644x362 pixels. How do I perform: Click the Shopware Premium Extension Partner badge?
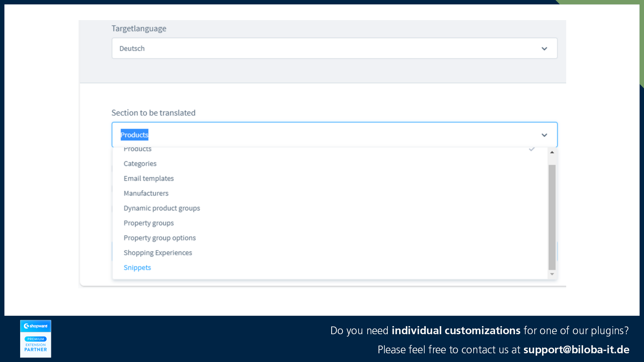[36, 339]
